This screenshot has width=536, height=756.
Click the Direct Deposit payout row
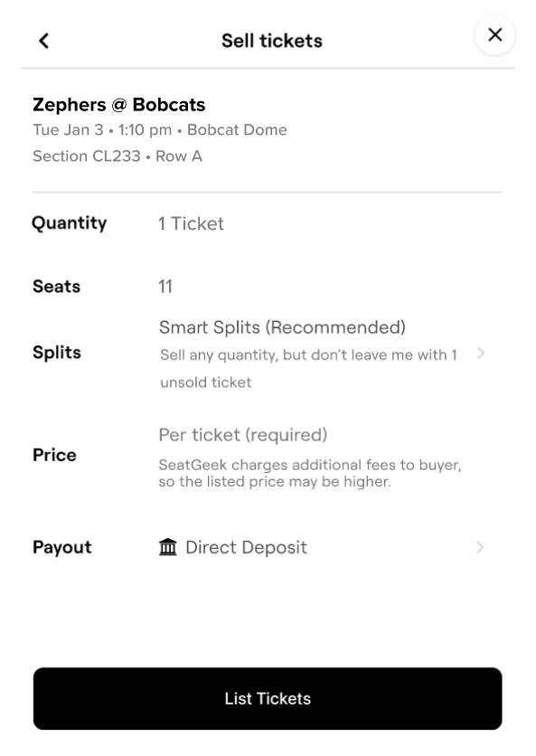click(x=246, y=547)
